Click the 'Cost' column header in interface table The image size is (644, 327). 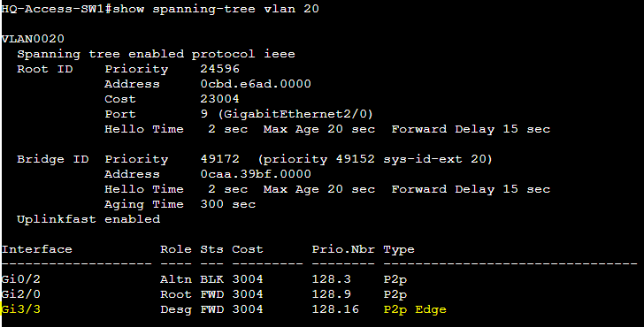[x=248, y=249]
